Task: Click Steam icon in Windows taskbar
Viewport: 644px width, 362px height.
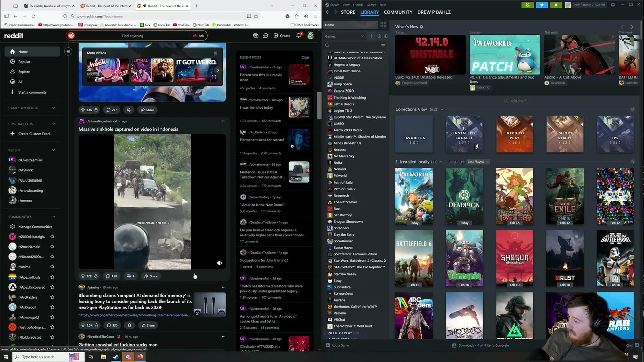Action: click(x=116, y=357)
